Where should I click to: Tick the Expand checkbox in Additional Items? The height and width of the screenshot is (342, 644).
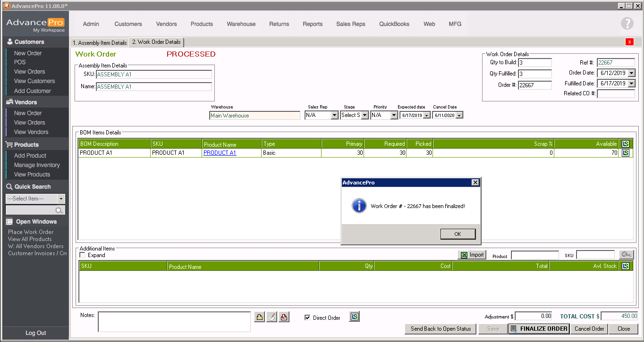pos(83,255)
